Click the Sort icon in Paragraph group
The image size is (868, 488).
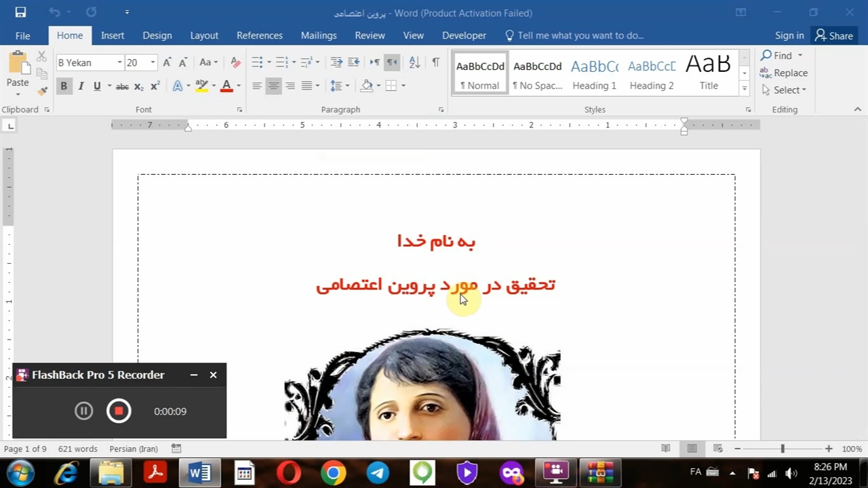(414, 62)
